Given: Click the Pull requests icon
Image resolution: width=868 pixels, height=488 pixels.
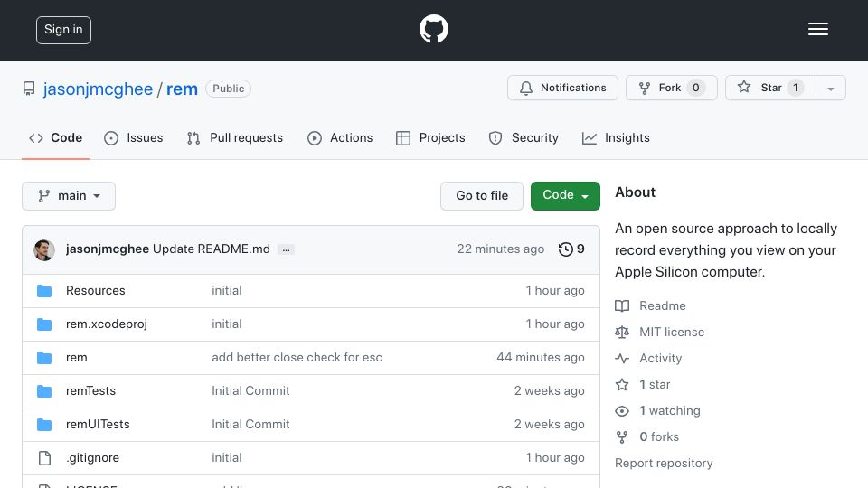Looking at the screenshot, I should (x=193, y=137).
